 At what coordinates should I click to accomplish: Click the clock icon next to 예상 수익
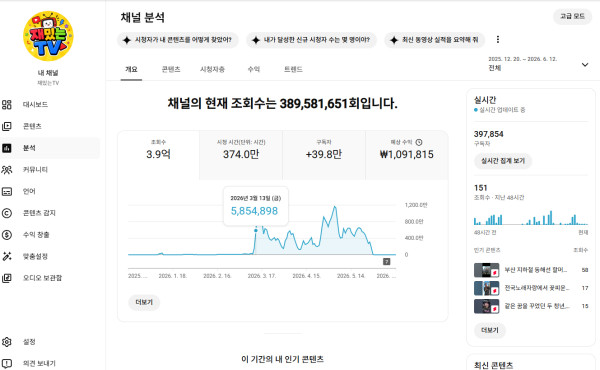(x=419, y=142)
